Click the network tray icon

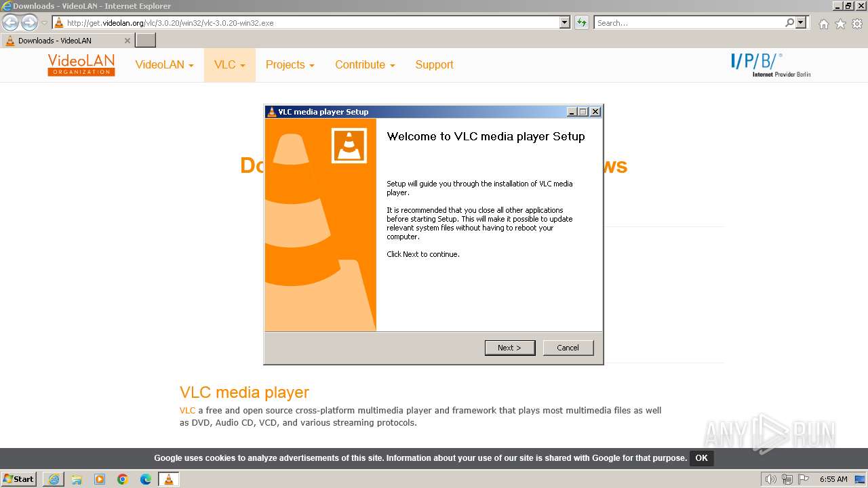[787, 479]
